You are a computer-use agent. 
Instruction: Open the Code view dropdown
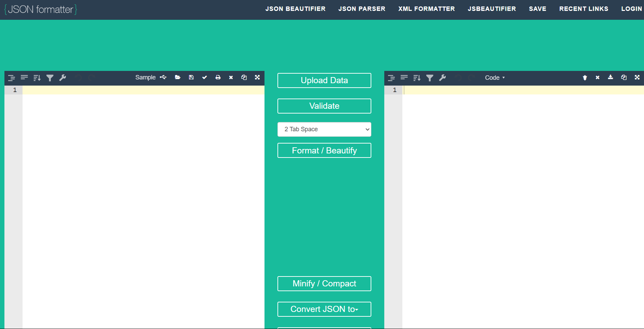coord(495,77)
